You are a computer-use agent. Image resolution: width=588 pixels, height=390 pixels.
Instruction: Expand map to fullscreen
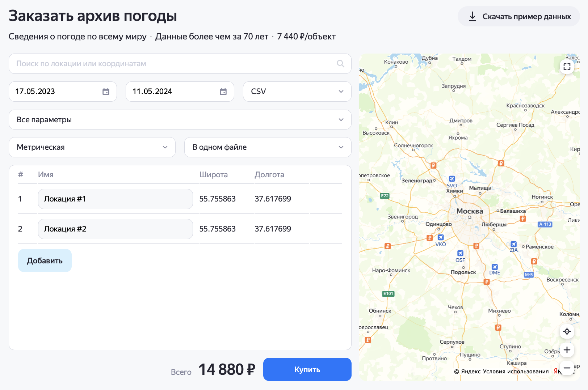point(567,67)
